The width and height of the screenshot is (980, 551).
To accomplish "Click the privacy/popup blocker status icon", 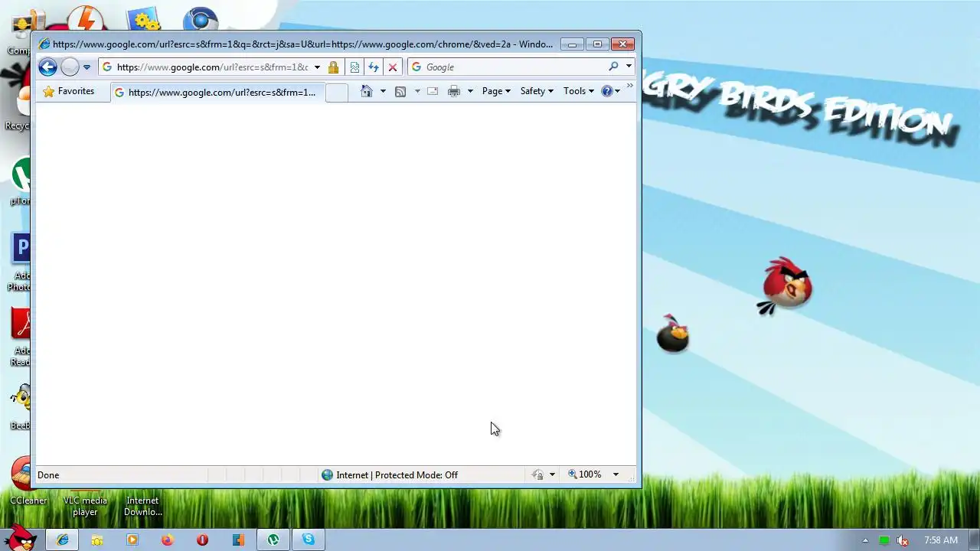I will (538, 475).
